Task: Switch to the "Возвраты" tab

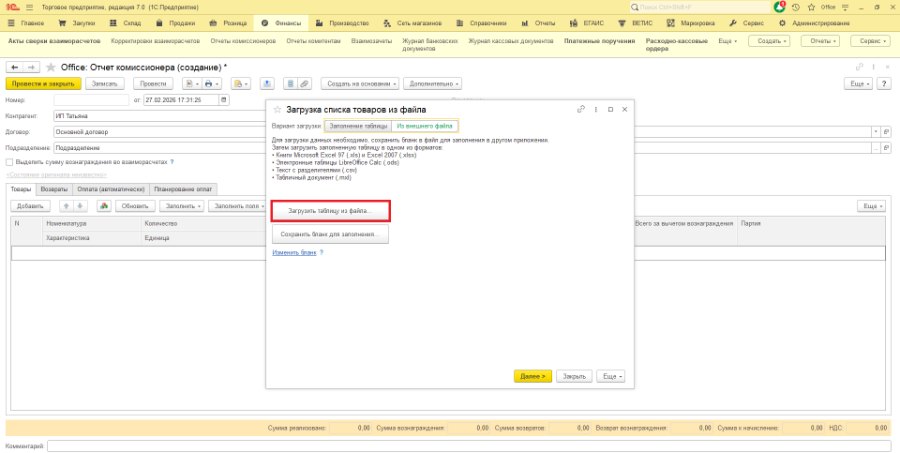Action: (55, 189)
